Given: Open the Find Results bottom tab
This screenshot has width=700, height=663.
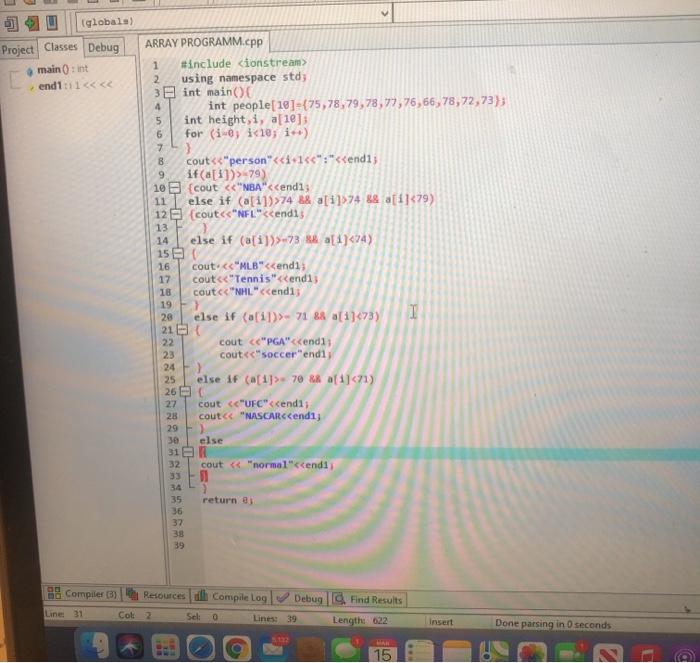Looking at the screenshot, I should pos(367,599).
